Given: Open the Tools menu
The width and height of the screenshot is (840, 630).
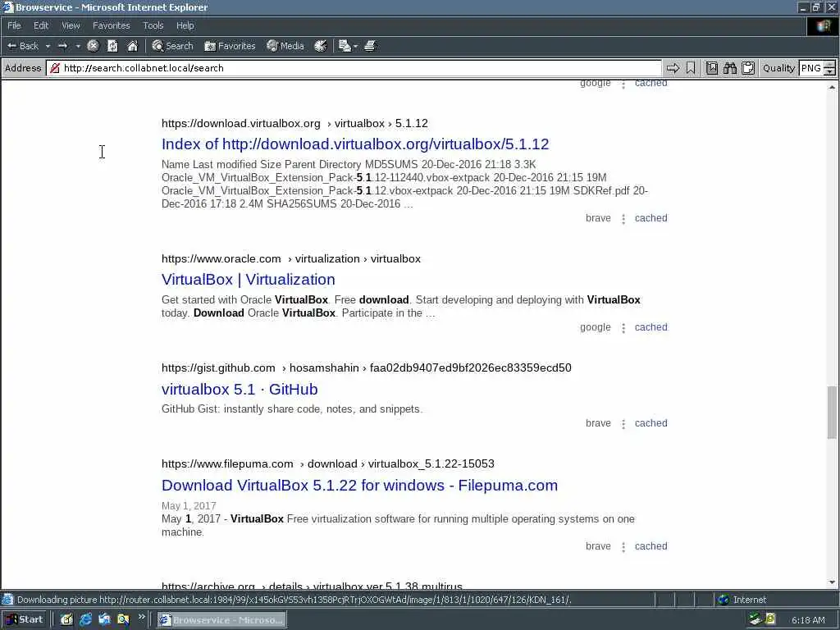Looking at the screenshot, I should coord(153,25).
